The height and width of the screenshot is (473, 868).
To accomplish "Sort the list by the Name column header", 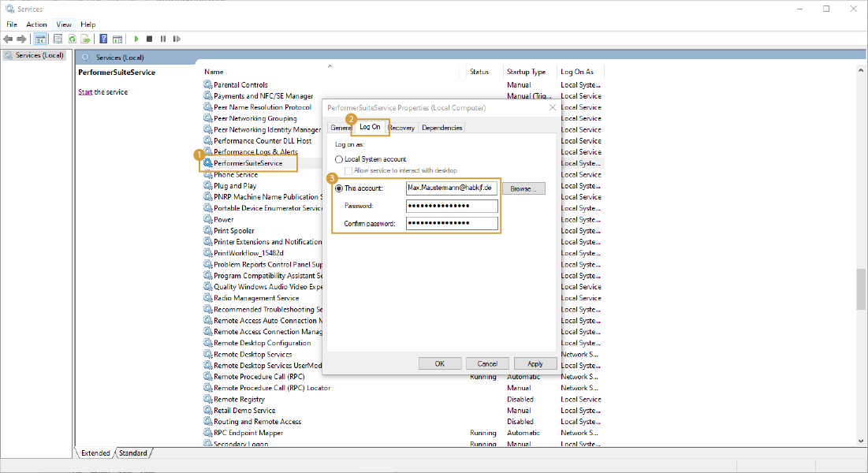I will pos(214,72).
